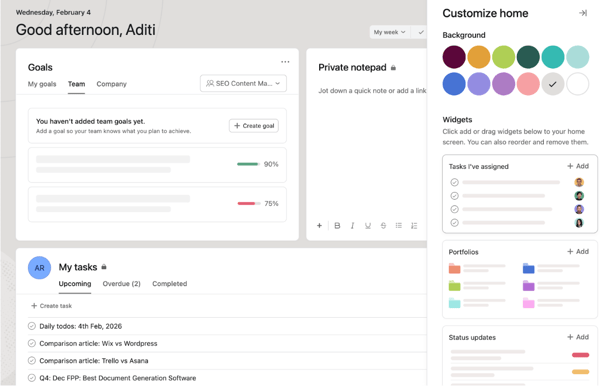Add the Portfolios widget

pyautogui.click(x=578, y=251)
